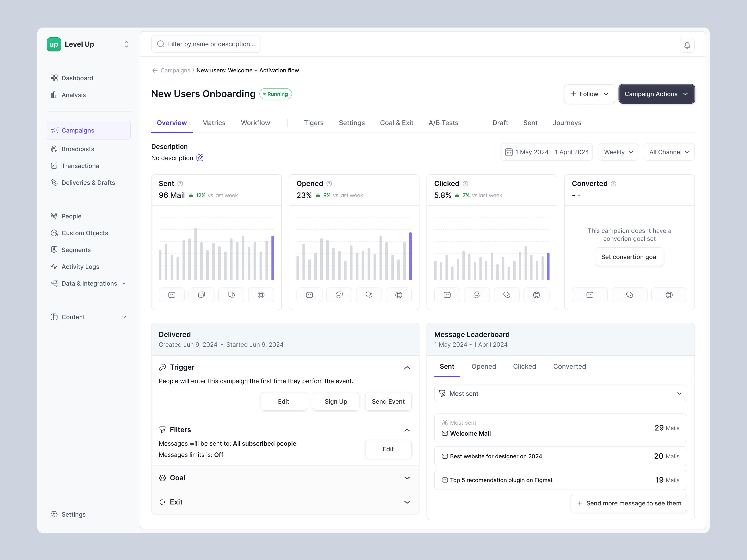747x560 pixels.
Task: Click the filter by name search field
Action: point(206,44)
